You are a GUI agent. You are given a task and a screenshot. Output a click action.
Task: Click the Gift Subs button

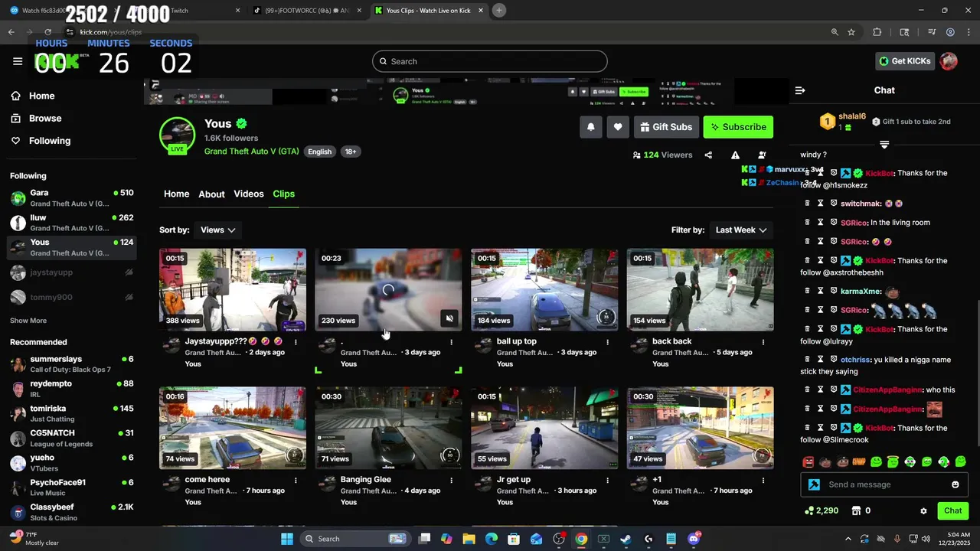(666, 127)
